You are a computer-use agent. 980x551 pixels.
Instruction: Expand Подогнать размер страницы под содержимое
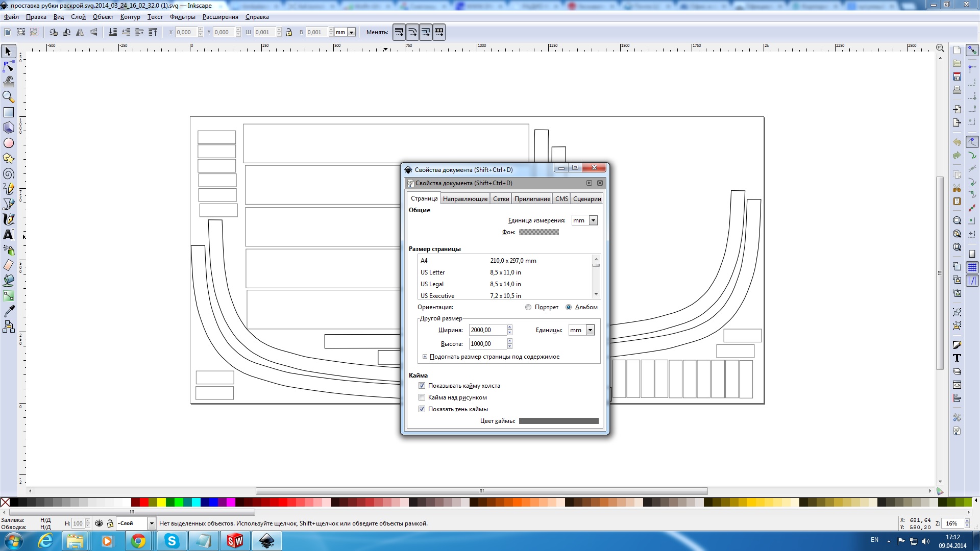[x=425, y=357]
